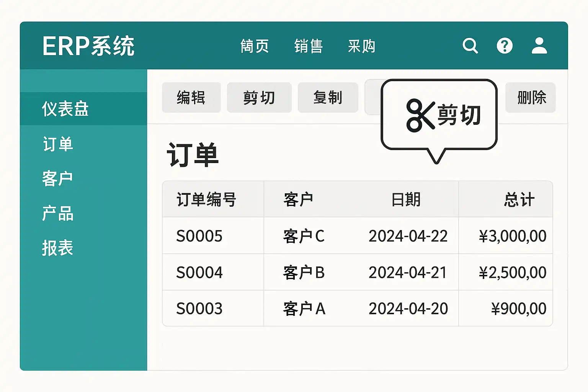The width and height of the screenshot is (588, 392).
Task: Click the search magnifier icon
Action: (470, 46)
